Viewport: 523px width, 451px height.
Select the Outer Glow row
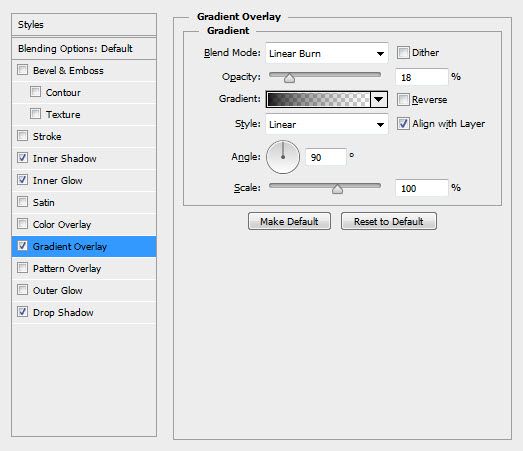pos(84,291)
